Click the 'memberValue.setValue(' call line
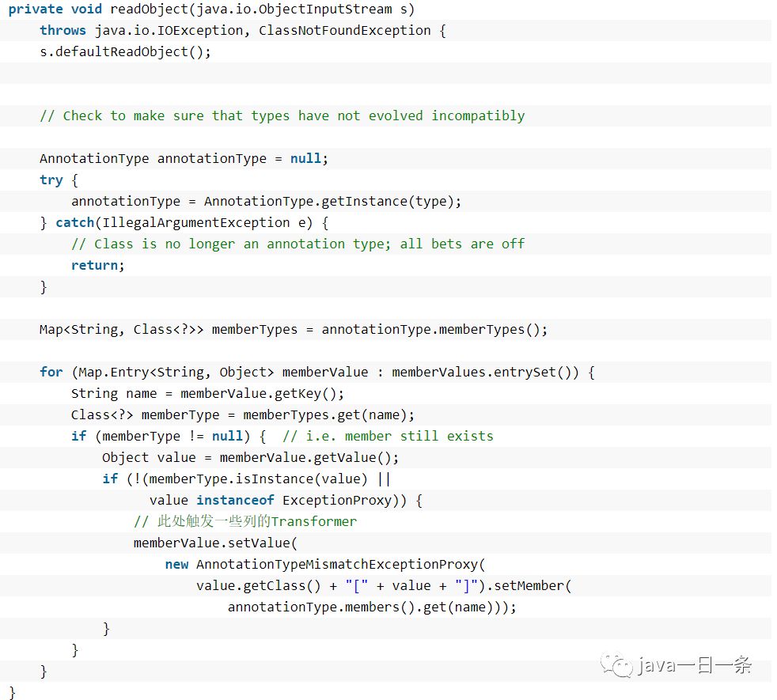Screen dimensions: 777x700 pyautogui.click(x=215, y=543)
